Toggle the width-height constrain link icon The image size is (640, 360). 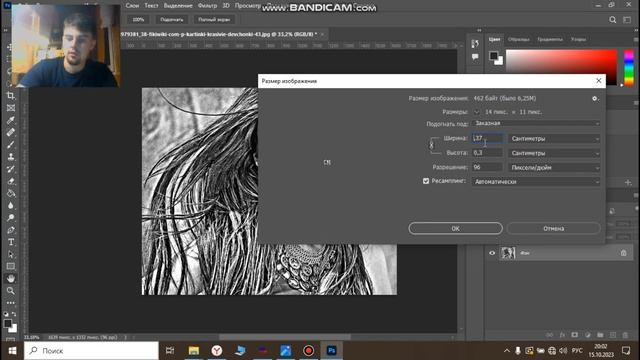pyautogui.click(x=431, y=145)
